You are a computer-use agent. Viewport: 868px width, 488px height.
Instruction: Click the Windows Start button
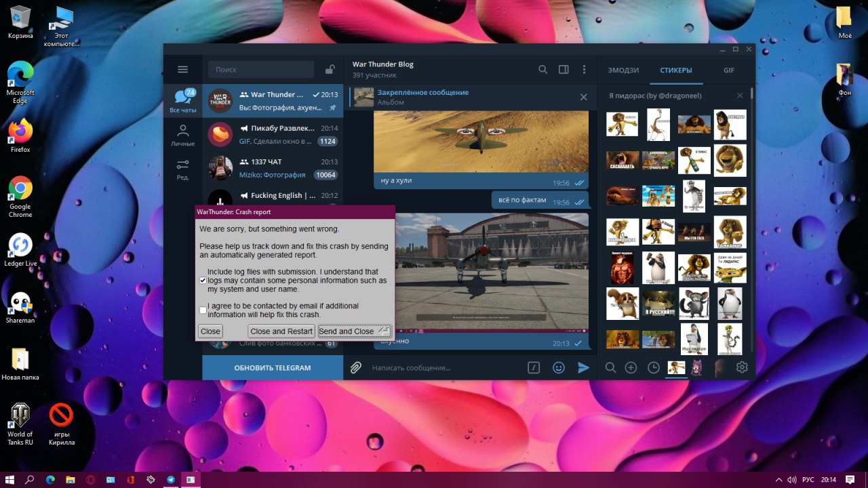point(9,479)
